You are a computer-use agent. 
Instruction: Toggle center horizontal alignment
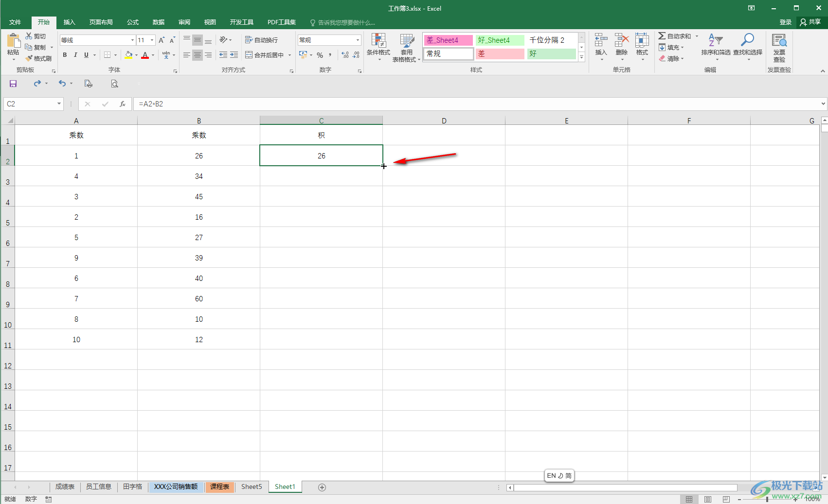(197, 55)
